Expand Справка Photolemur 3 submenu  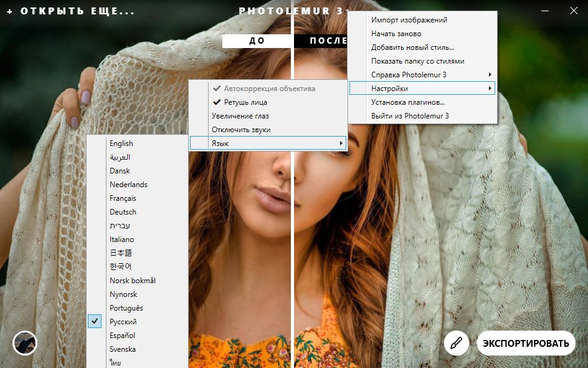(x=422, y=75)
